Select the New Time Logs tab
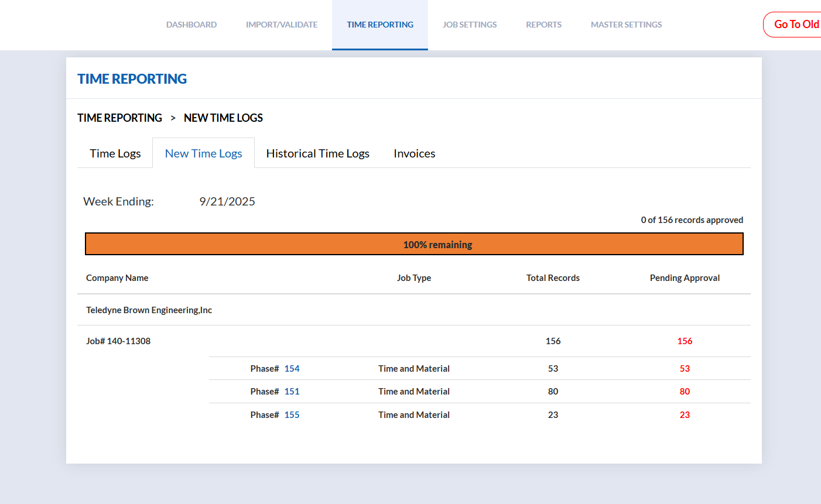 (x=203, y=153)
